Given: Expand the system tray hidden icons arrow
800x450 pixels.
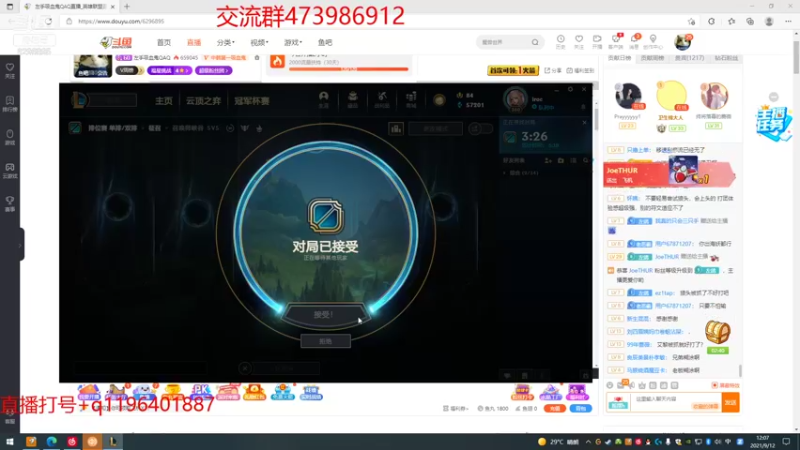Looking at the screenshot, I should point(588,442).
